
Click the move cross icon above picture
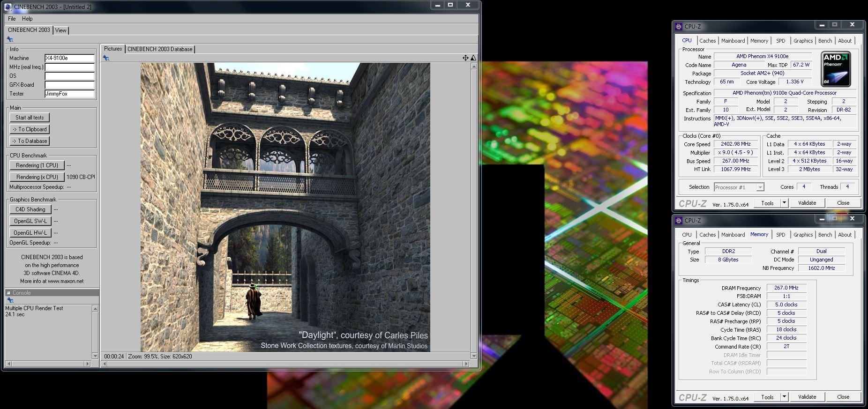click(x=465, y=58)
